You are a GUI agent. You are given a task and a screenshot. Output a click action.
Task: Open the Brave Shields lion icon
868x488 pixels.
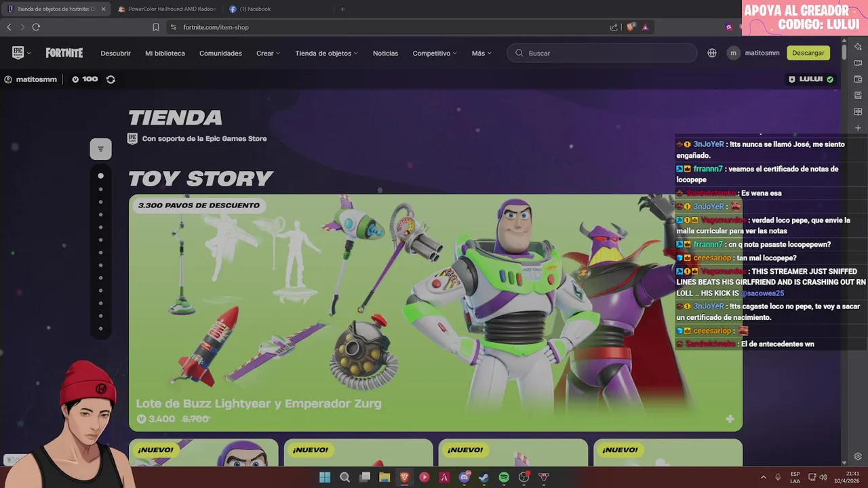tap(631, 27)
